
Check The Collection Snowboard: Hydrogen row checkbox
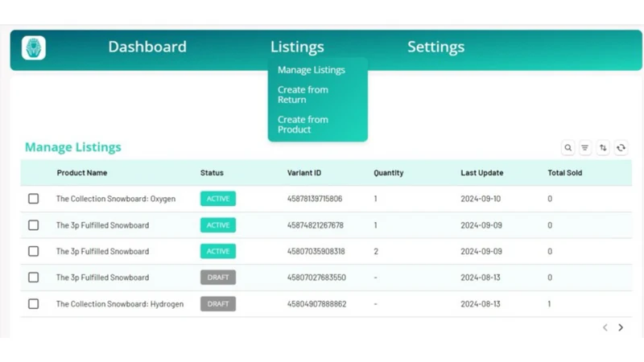pyautogui.click(x=33, y=304)
